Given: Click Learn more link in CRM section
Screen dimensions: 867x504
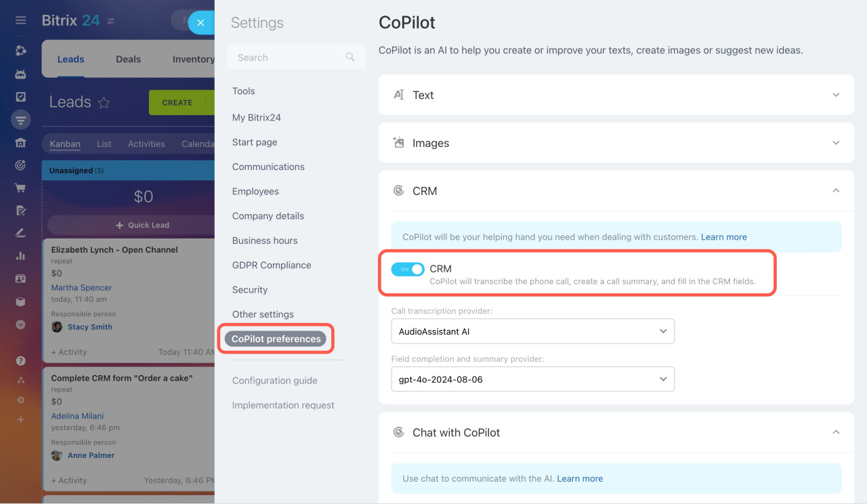Looking at the screenshot, I should point(723,237).
